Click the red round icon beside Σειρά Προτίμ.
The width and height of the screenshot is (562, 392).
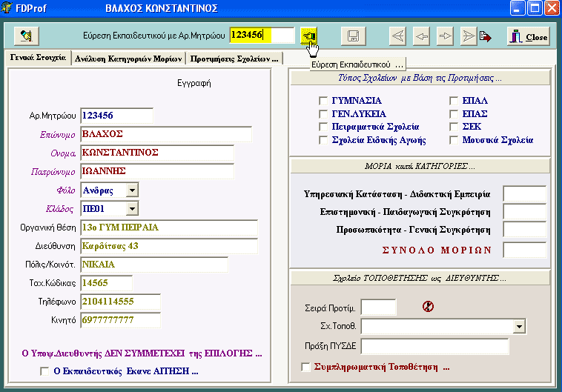point(427,305)
